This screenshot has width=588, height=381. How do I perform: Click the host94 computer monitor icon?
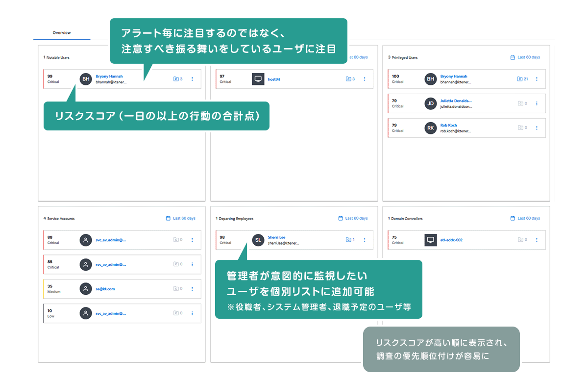pyautogui.click(x=258, y=79)
